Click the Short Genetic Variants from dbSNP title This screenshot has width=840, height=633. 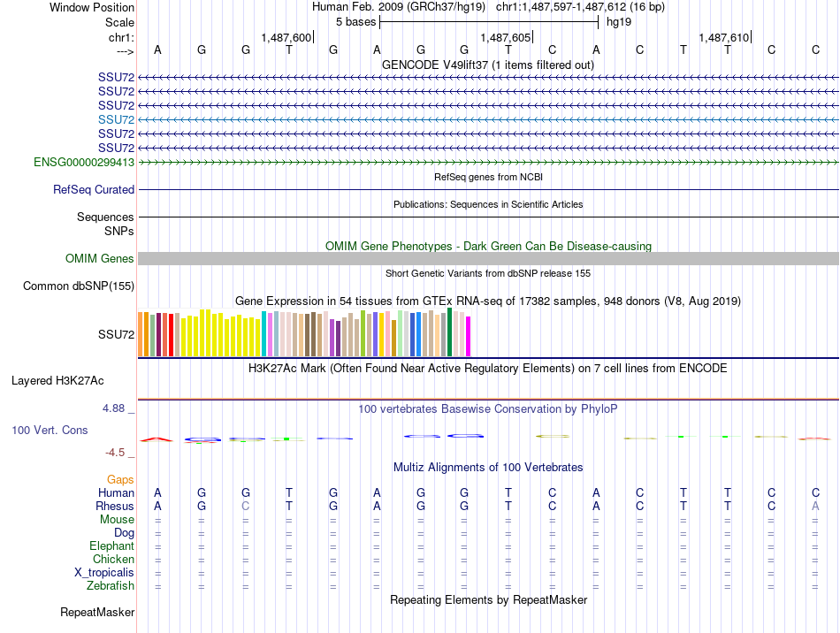click(488, 273)
